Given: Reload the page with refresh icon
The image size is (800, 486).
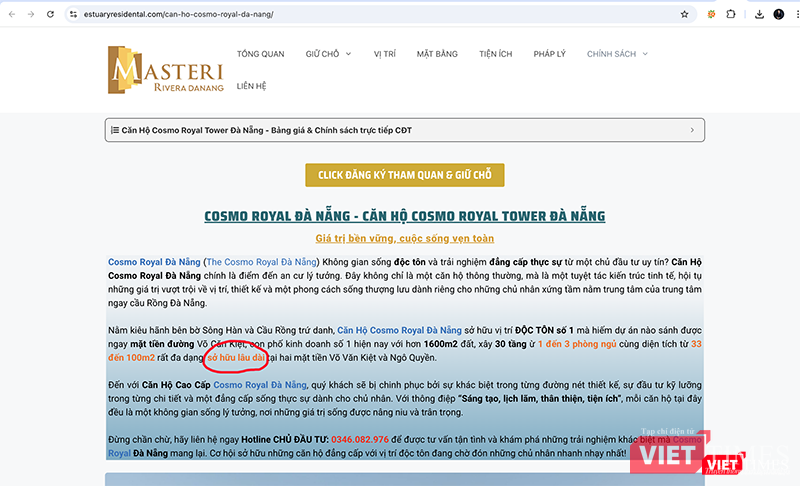Looking at the screenshot, I should (x=51, y=15).
